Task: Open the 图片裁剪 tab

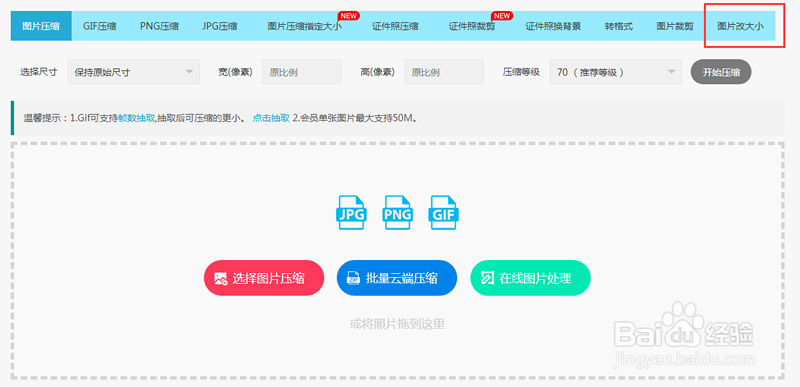Action: coord(674,26)
